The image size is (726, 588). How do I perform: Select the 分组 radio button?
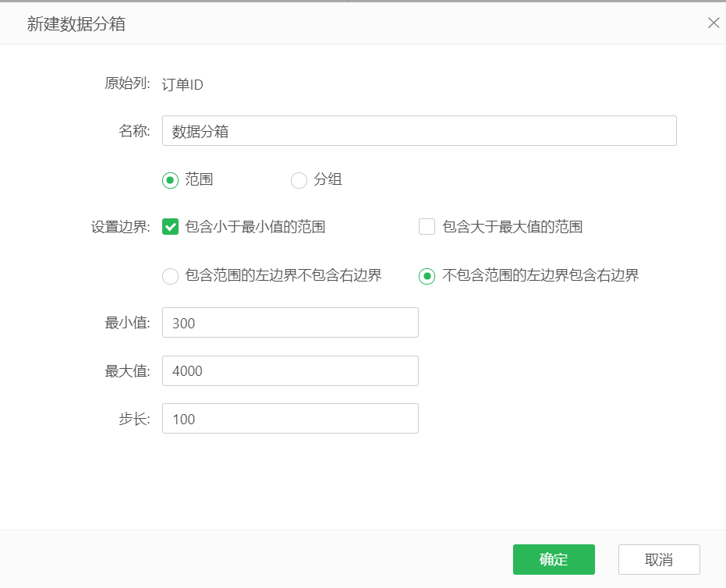(x=299, y=180)
